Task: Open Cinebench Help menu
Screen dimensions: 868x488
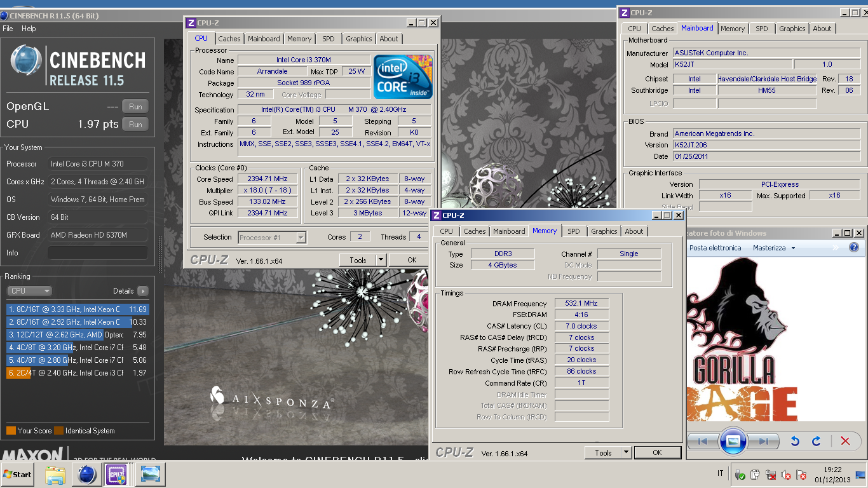Action: pos(29,29)
